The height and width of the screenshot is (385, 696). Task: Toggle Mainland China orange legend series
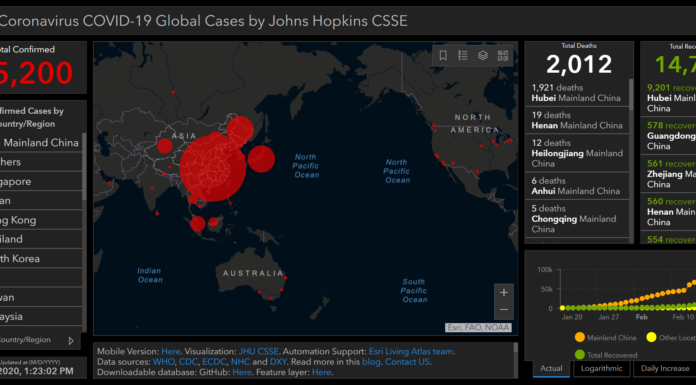pyautogui.click(x=605, y=337)
